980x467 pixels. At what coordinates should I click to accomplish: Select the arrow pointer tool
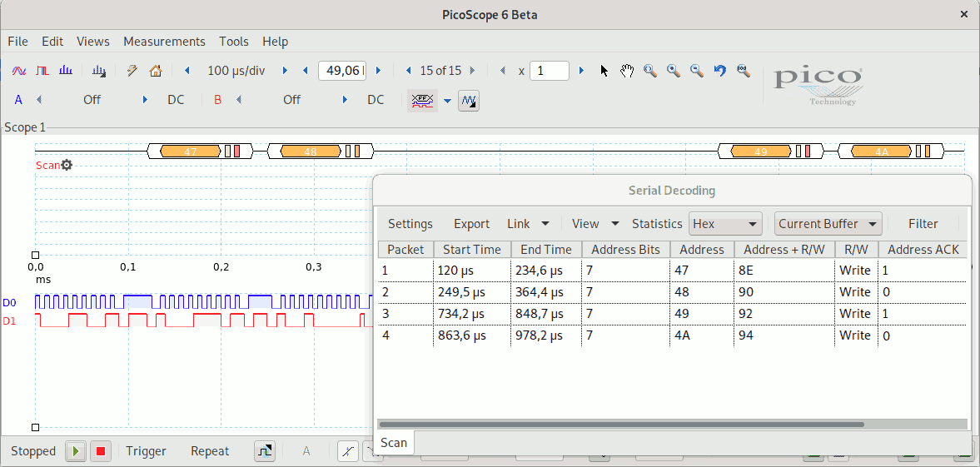[x=604, y=71]
